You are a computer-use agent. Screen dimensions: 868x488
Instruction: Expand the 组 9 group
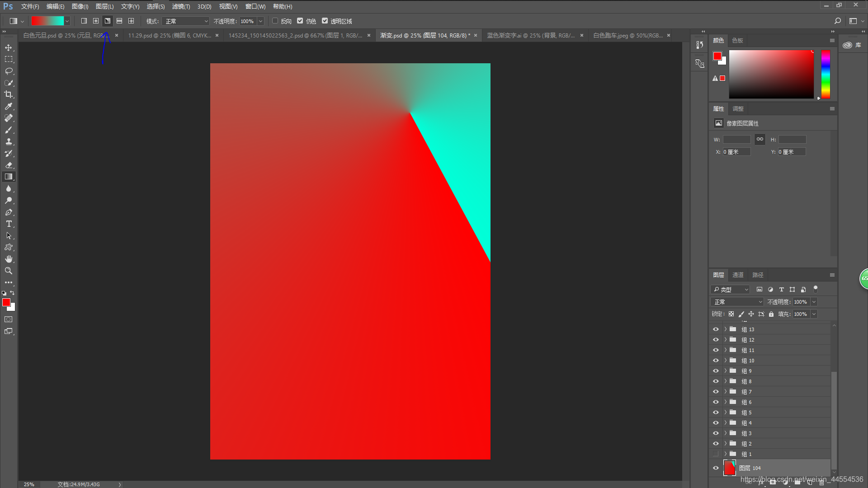725,371
